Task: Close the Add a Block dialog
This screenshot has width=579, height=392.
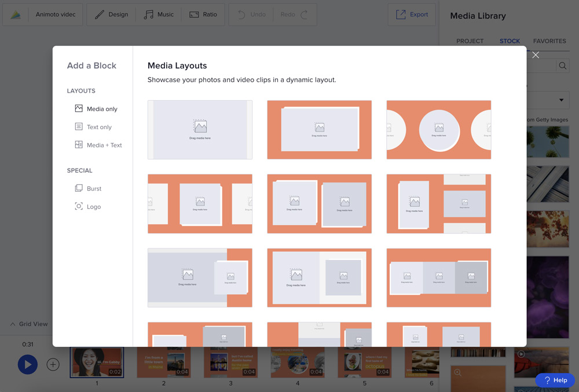Action: 536,55
